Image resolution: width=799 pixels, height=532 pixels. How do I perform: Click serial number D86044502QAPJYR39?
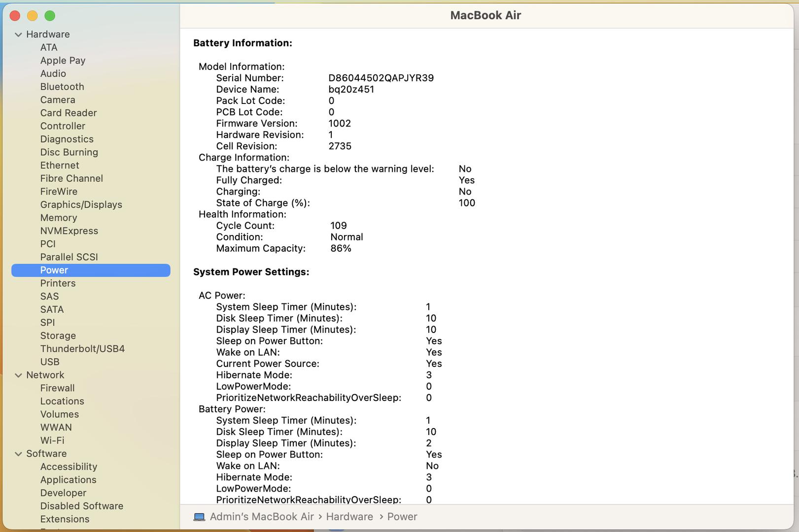coord(381,78)
